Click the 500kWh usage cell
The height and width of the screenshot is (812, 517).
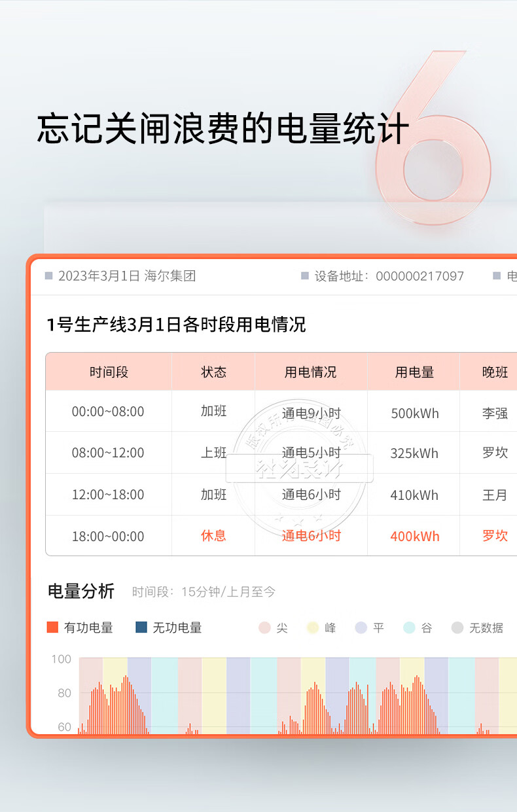pos(414,414)
